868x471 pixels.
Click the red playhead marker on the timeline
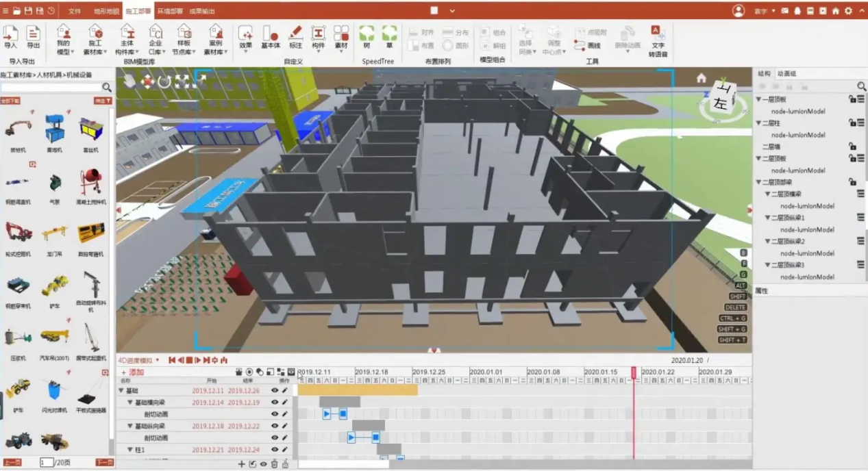click(x=634, y=372)
